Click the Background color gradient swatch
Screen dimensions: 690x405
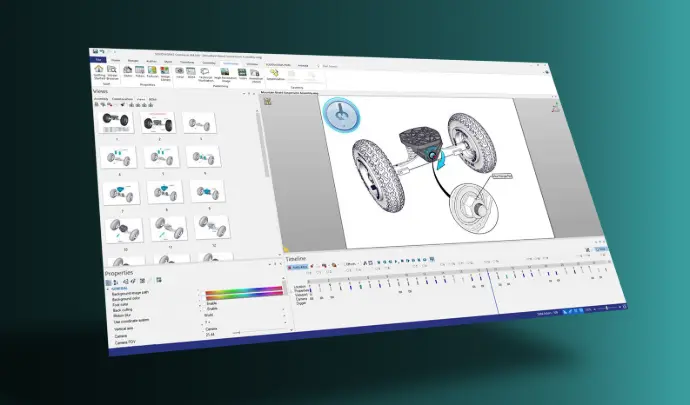(244, 290)
